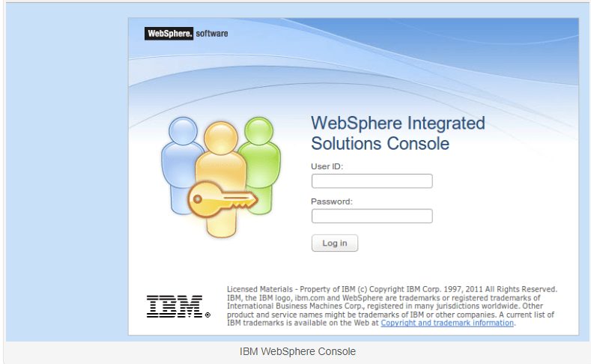This screenshot has height=364, width=591.
Task: Click the User ID label
Action: tap(327, 166)
